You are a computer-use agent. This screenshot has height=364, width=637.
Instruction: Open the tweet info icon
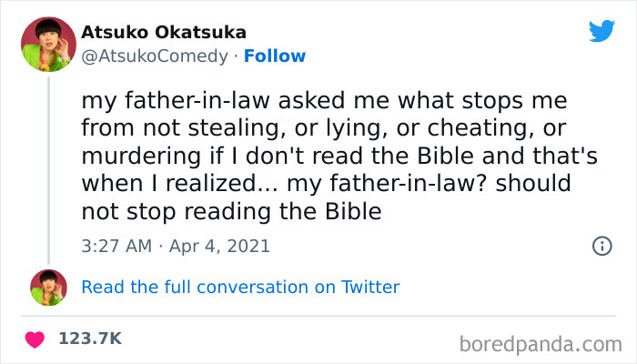[x=602, y=246]
